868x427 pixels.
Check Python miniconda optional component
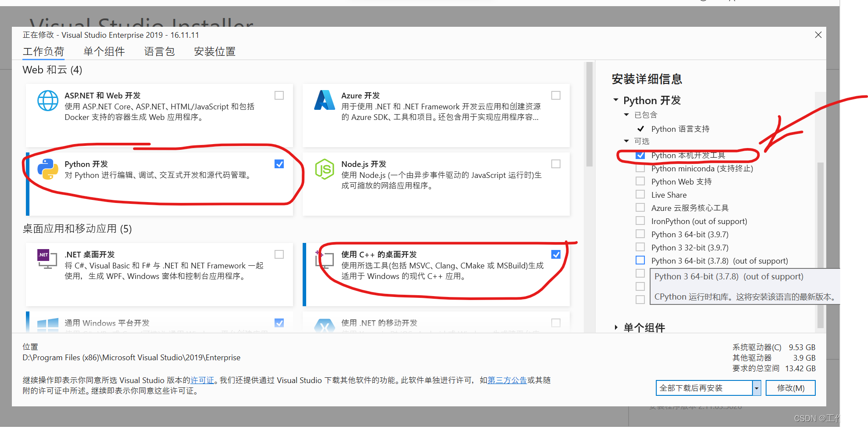pyautogui.click(x=640, y=168)
